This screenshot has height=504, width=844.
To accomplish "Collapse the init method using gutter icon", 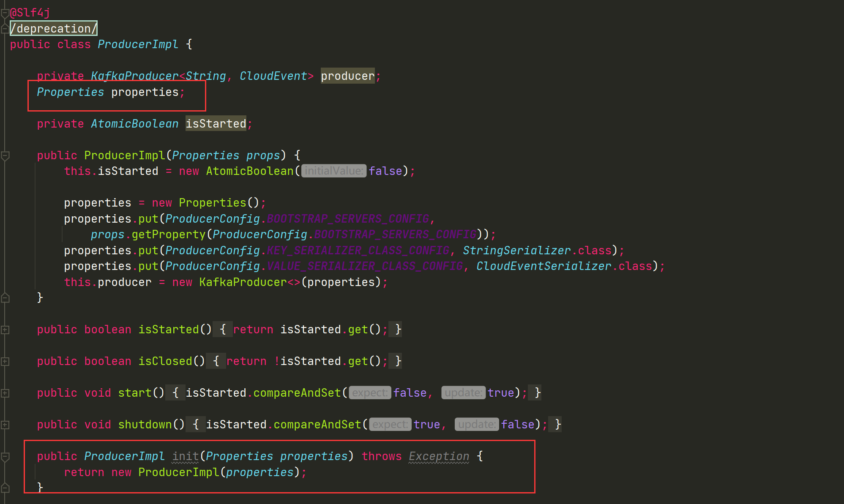I will [x=5, y=457].
